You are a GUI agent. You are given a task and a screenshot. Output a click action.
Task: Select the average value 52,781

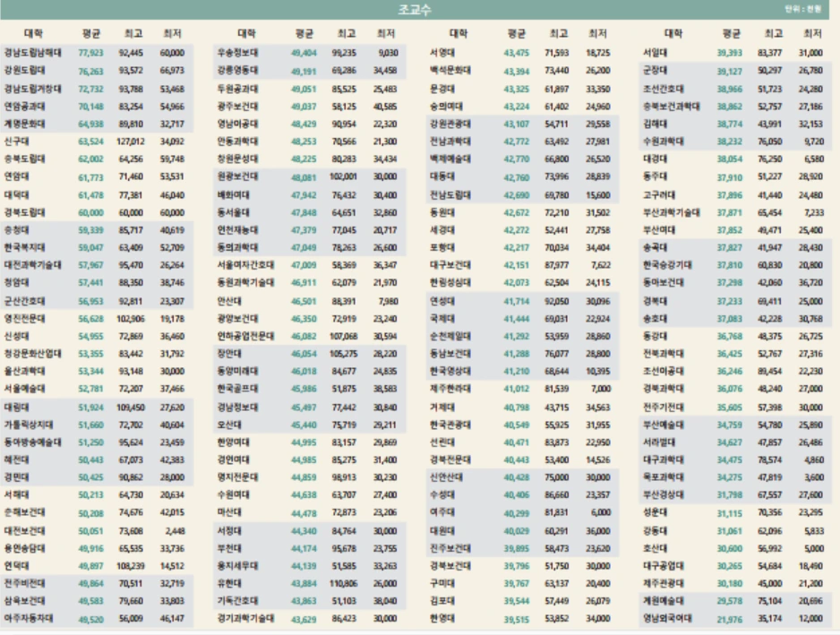tap(90, 389)
